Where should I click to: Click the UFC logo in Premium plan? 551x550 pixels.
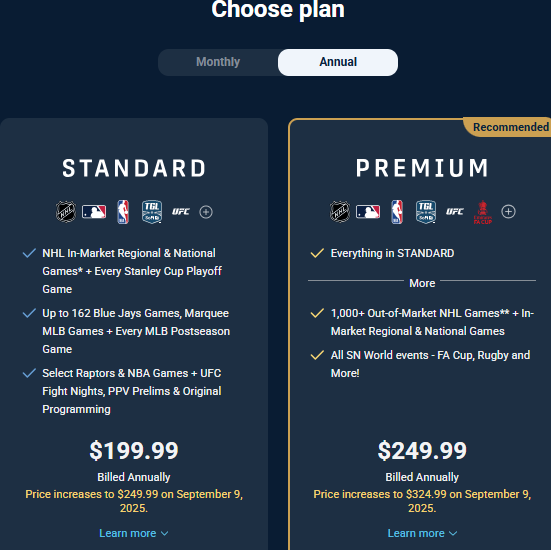coord(455,212)
